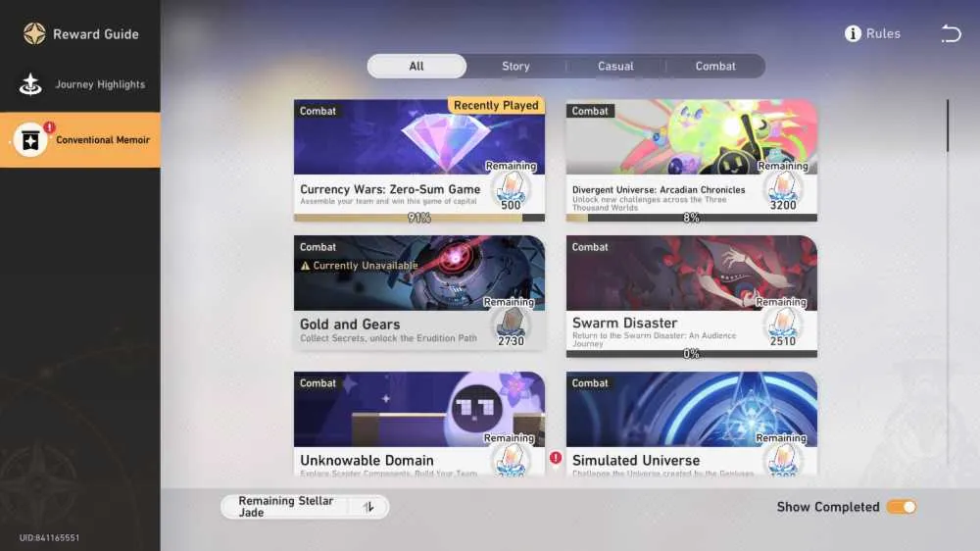
Task: Switch to the Combat tab
Action: coord(715,67)
